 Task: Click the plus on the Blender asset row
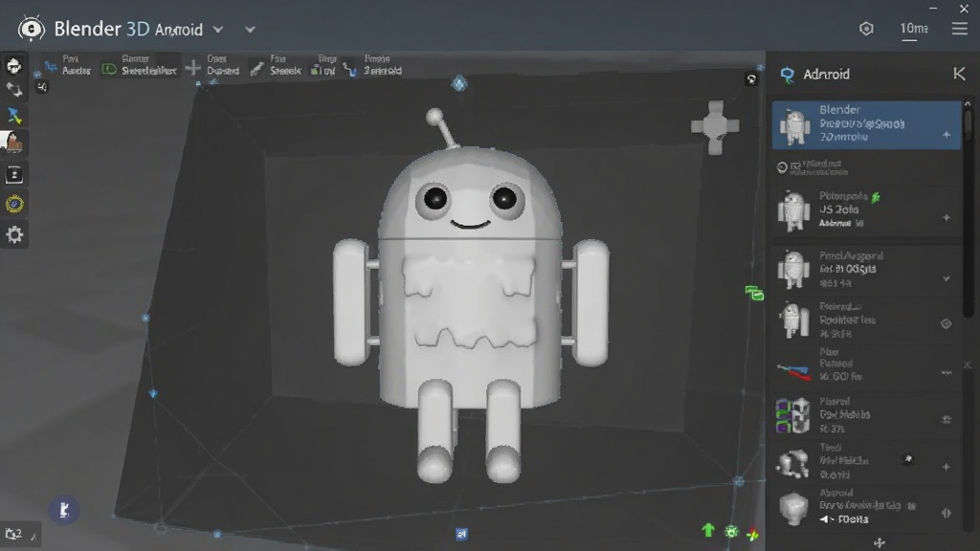pyautogui.click(x=947, y=135)
